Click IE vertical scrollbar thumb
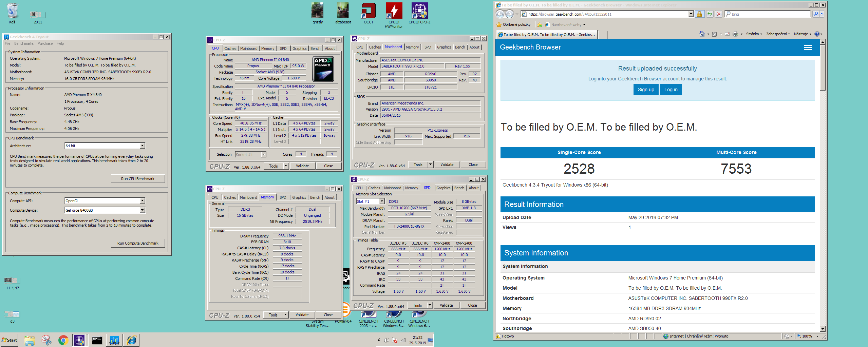 [823, 67]
